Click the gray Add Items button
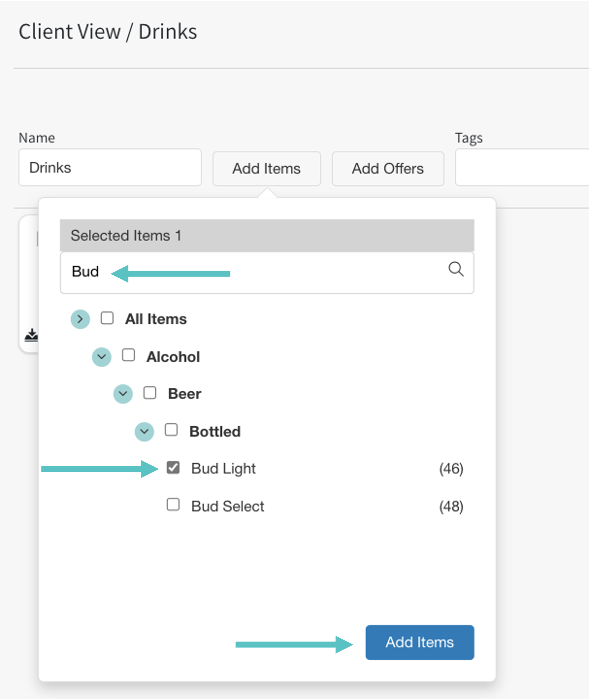The image size is (589, 700). point(266,169)
